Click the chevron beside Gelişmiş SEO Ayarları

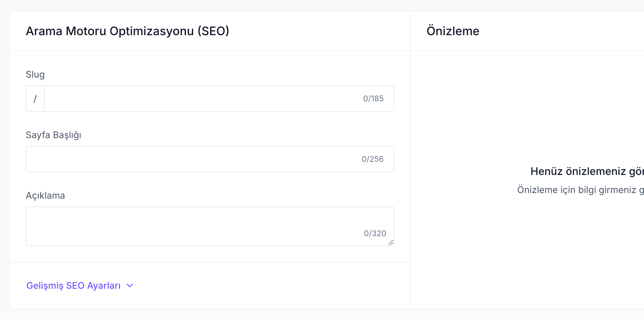(129, 285)
